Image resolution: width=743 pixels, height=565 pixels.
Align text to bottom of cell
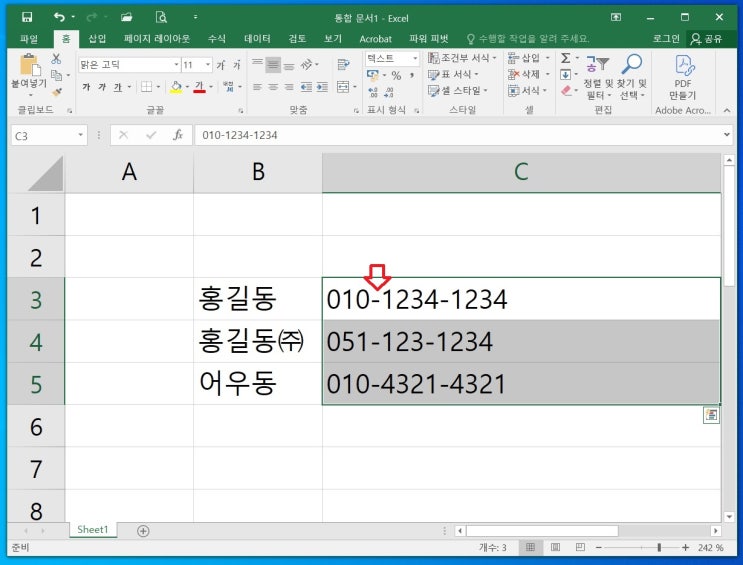pyautogui.click(x=289, y=65)
